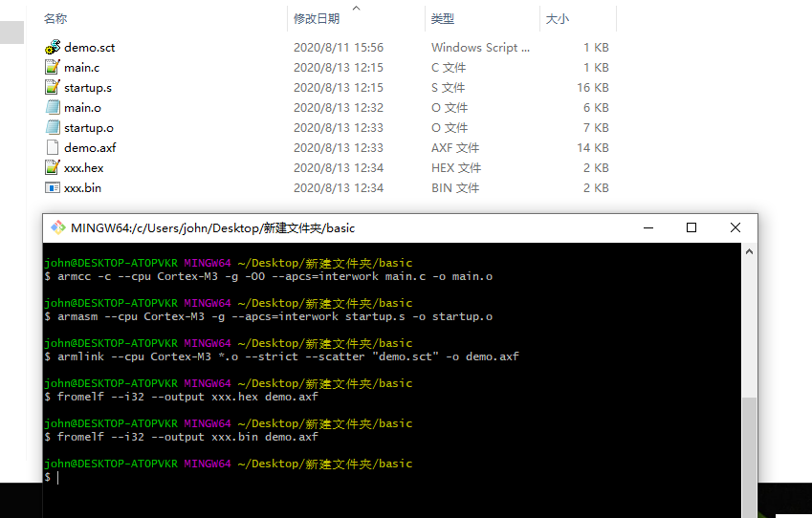Click the main.c file name
Screen dimensions: 812x518
tap(82, 67)
